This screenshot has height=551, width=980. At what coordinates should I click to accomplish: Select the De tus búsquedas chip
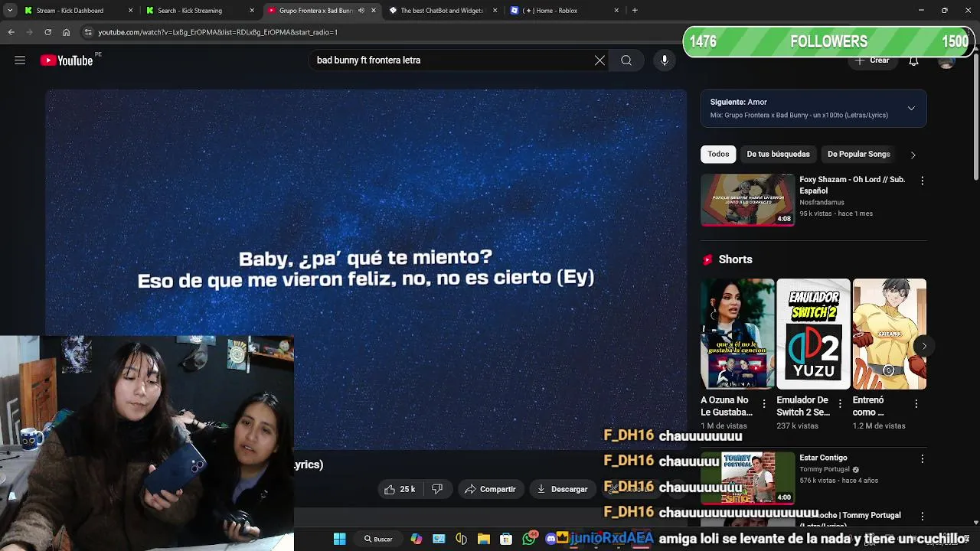(778, 154)
